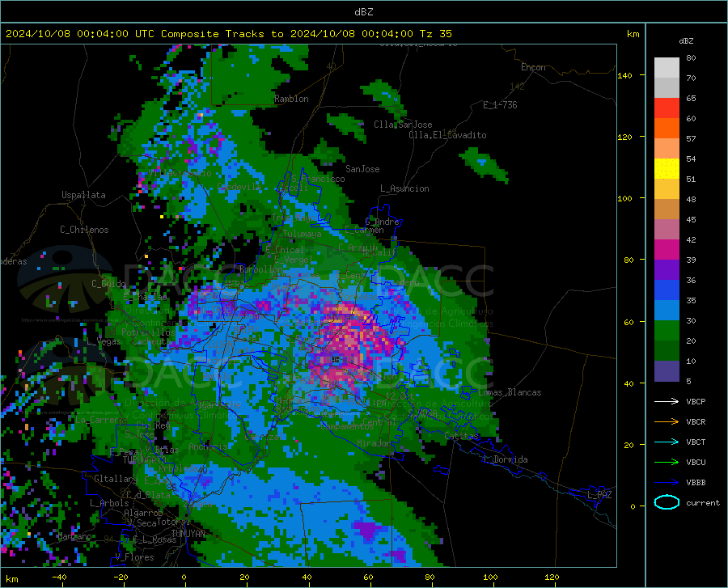Click the 'SanJose' map label
The width and height of the screenshot is (728, 588).
tap(362, 169)
